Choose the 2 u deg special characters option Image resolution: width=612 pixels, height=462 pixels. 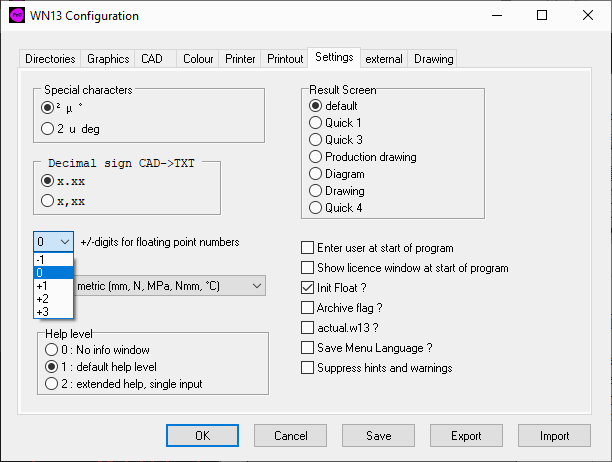pyautogui.click(x=47, y=128)
